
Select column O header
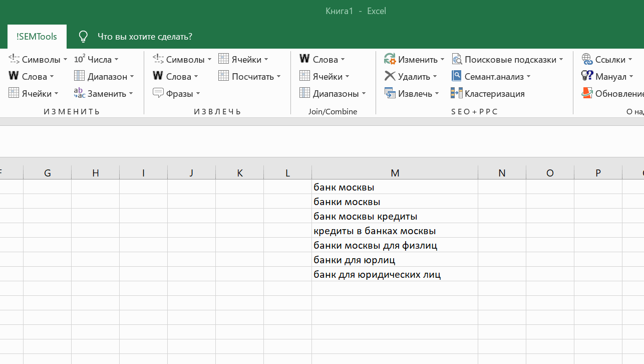(550, 173)
